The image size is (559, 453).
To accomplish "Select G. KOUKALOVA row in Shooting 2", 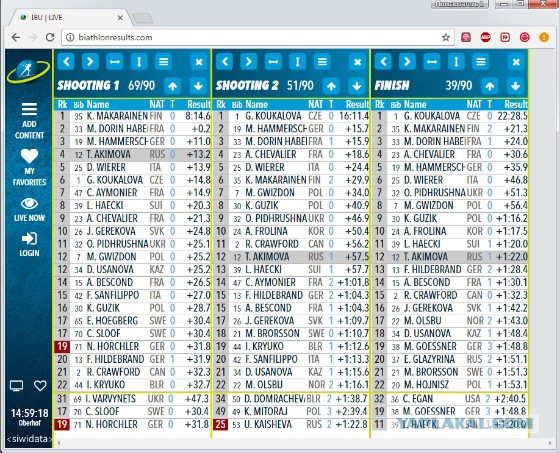I will pyautogui.click(x=291, y=116).
